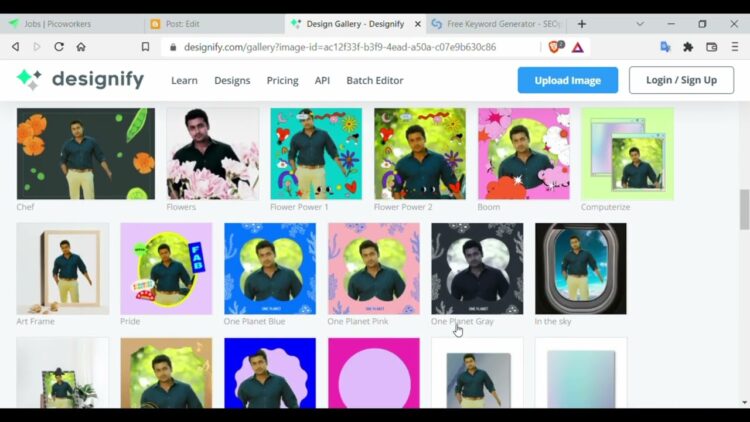This screenshot has width=750, height=422.
Task: Choose the Flower Power 1 design
Action: click(x=316, y=154)
